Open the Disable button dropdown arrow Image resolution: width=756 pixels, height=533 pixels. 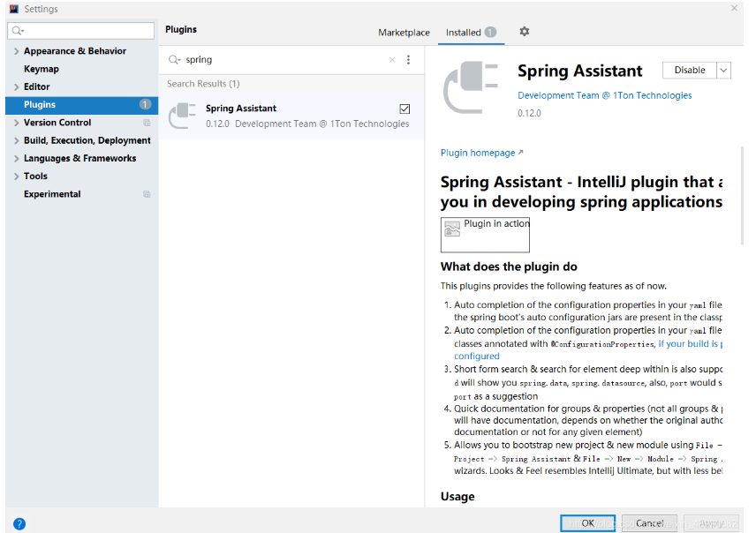[723, 71]
